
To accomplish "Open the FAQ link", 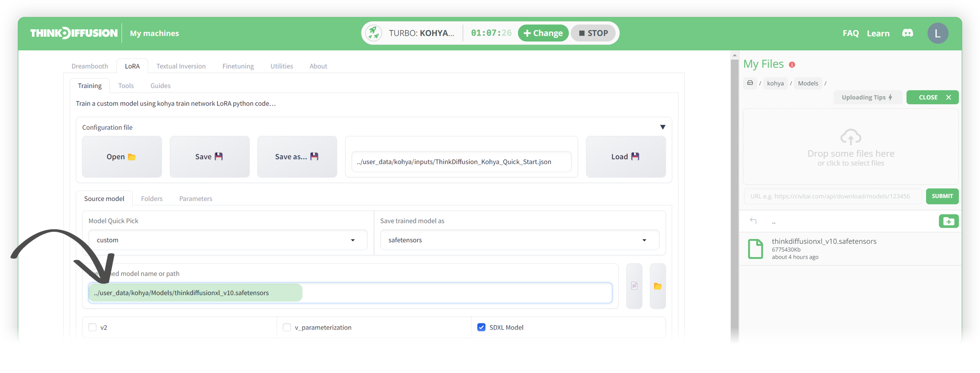I will click(851, 33).
